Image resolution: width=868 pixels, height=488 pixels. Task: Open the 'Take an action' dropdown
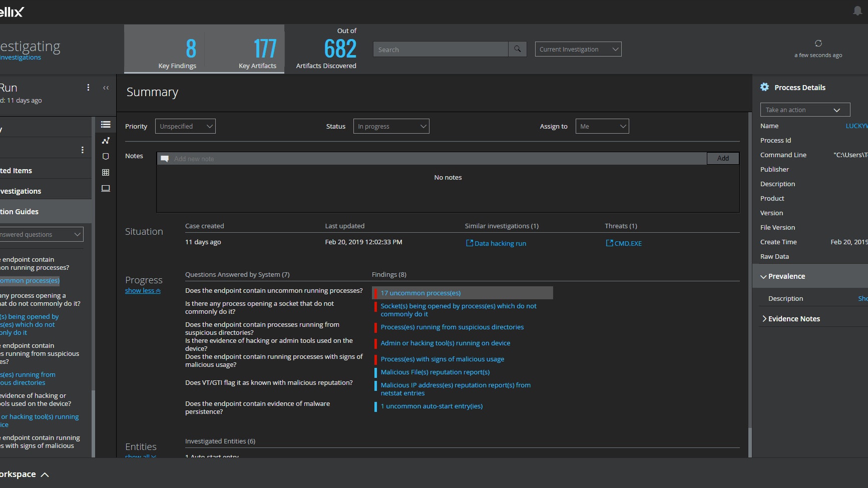(804, 110)
